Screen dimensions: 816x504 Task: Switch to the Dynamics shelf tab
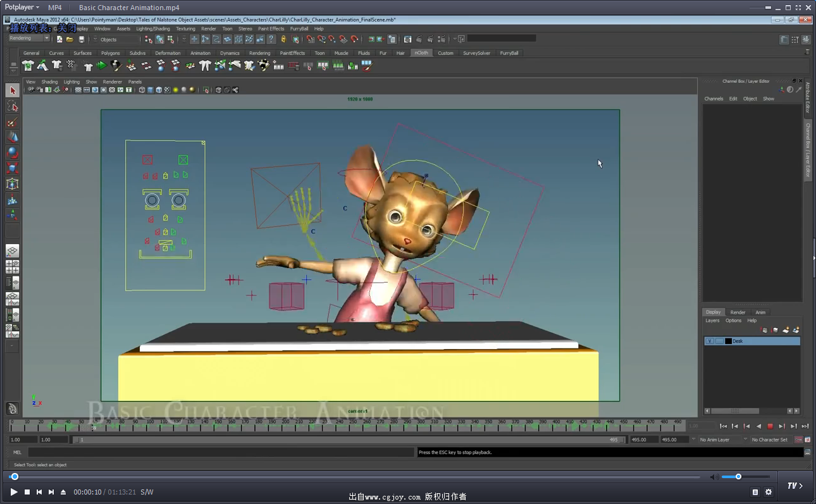(230, 53)
